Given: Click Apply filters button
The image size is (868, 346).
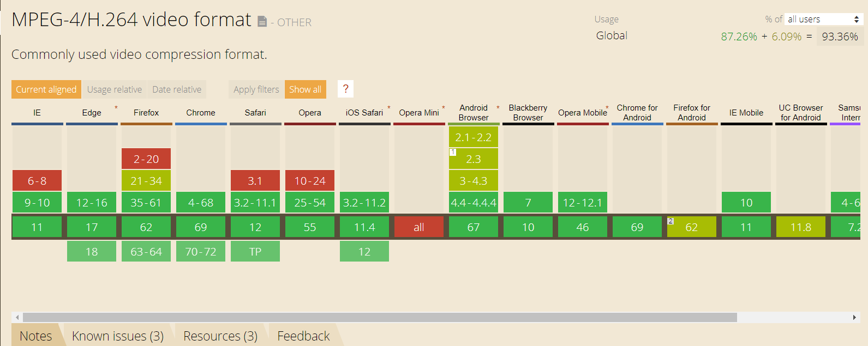Looking at the screenshot, I should (256, 89).
